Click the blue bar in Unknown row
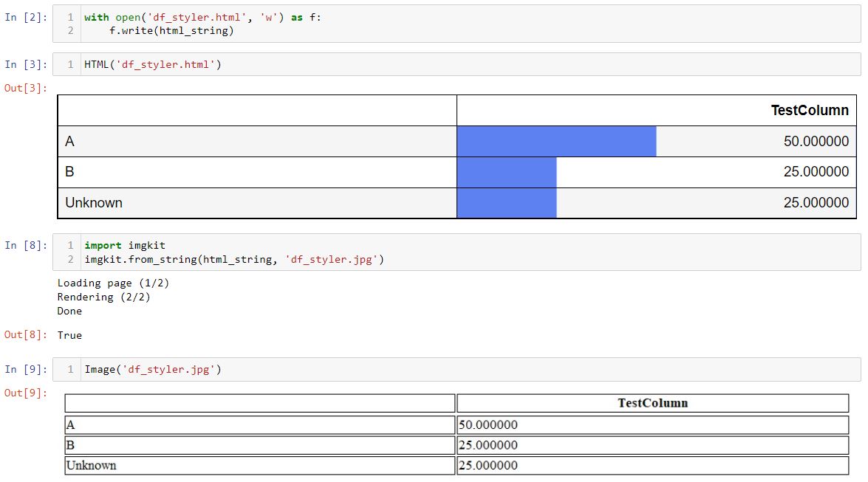Image resolution: width=868 pixels, height=482 pixels. 507,203
